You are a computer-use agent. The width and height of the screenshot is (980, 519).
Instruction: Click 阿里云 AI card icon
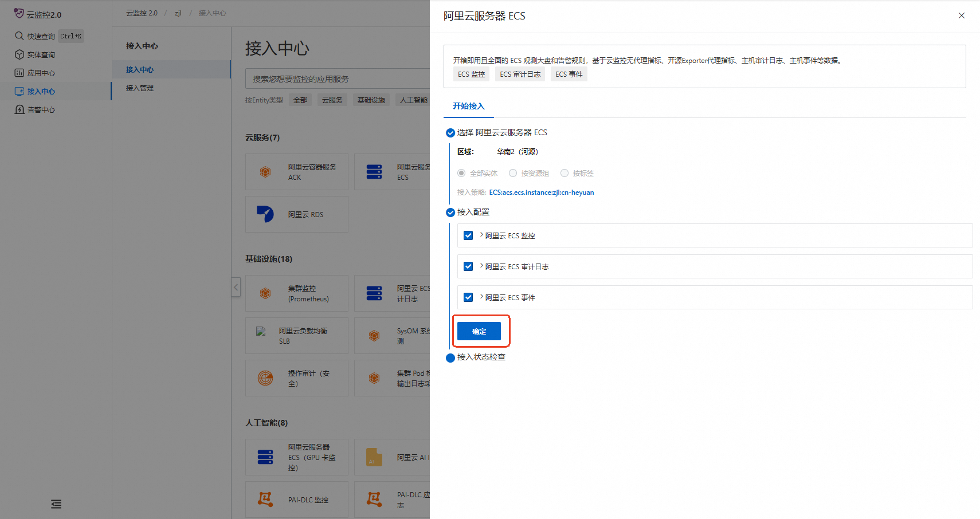click(374, 457)
